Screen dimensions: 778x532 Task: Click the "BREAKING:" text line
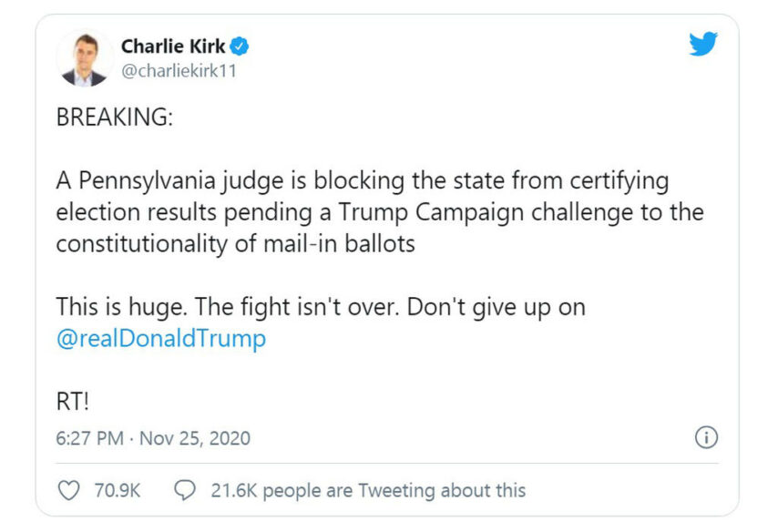114,119
